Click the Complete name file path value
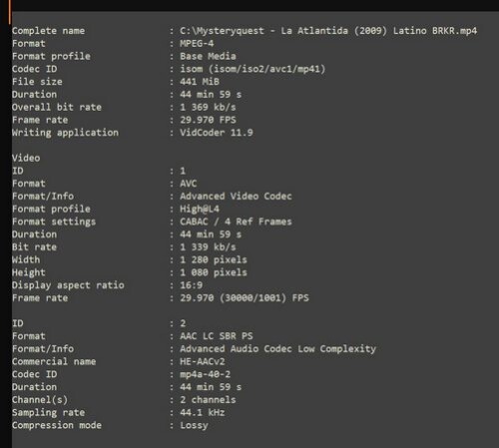This screenshot has width=499, height=448. (x=328, y=31)
